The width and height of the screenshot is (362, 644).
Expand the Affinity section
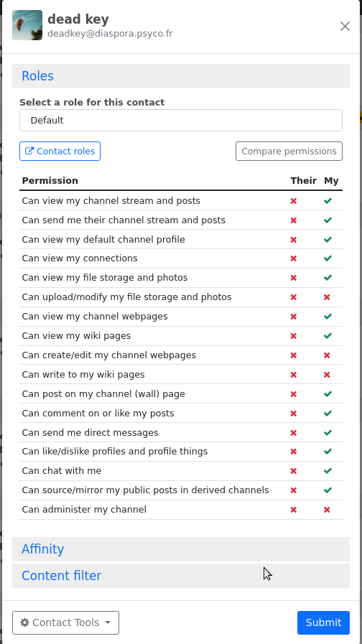click(x=181, y=549)
